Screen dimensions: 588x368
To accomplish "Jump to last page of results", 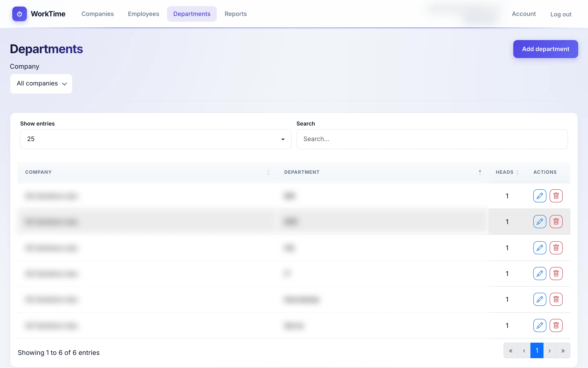I will tap(563, 350).
